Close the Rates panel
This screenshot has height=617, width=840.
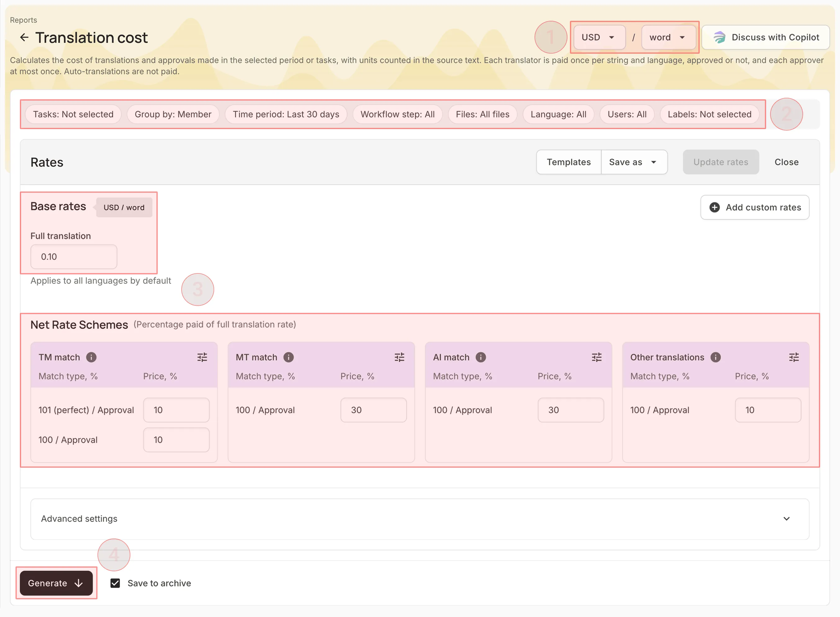(787, 162)
